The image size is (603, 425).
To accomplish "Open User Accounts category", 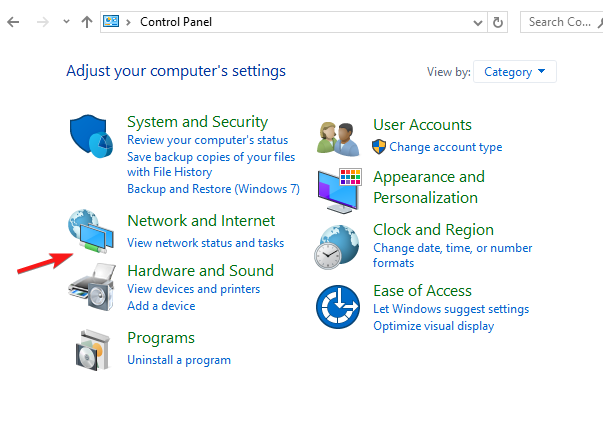I will 422,125.
